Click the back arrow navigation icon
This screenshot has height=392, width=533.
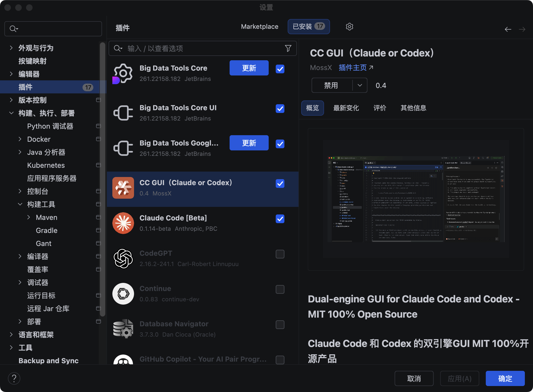[508, 29]
